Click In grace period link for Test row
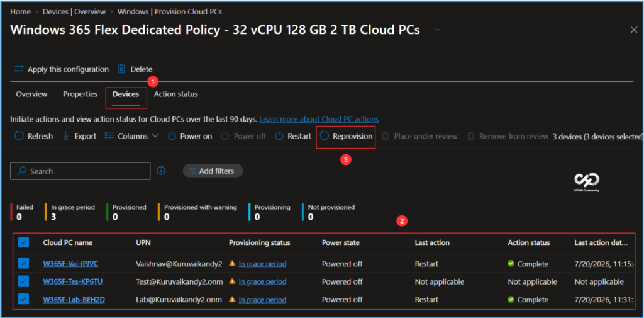This screenshot has height=318, width=644. pyautogui.click(x=262, y=282)
